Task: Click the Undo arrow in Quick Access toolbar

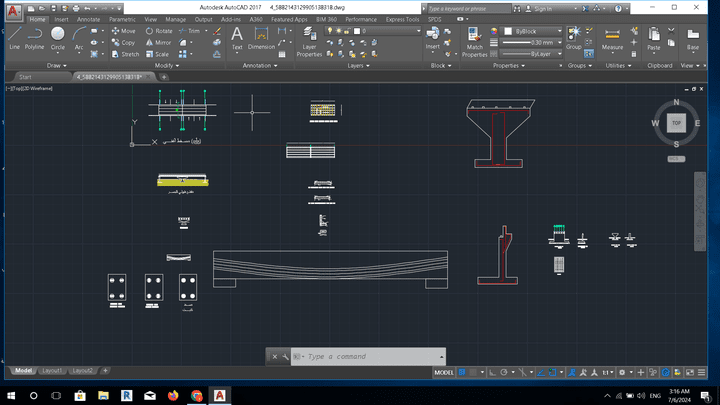Action: (x=87, y=8)
